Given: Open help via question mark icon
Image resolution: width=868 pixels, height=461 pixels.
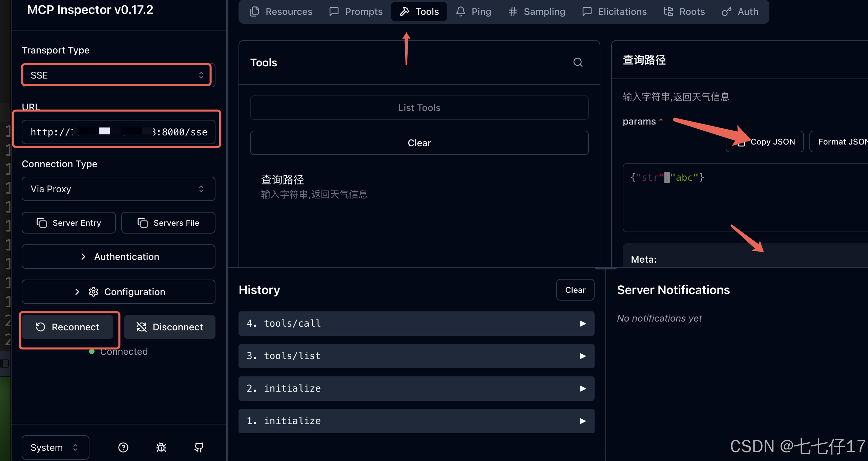Looking at the screenshot, I should tap(123, 447).
